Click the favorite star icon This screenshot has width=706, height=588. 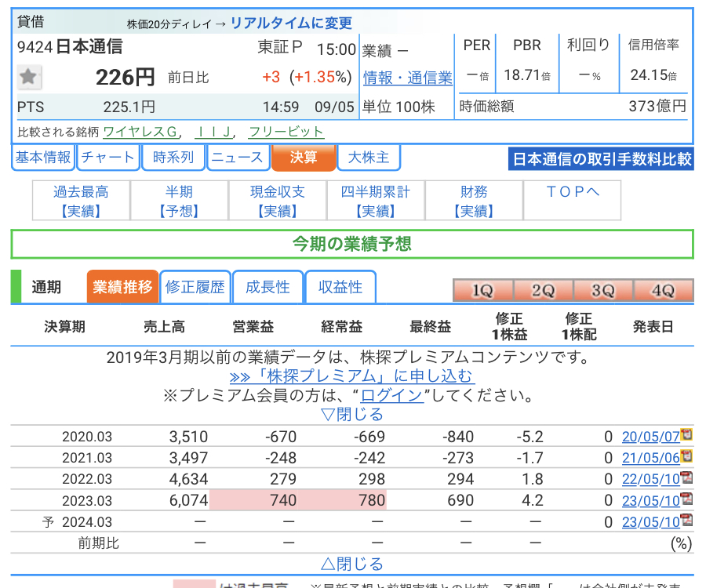(x=29, y=77)
